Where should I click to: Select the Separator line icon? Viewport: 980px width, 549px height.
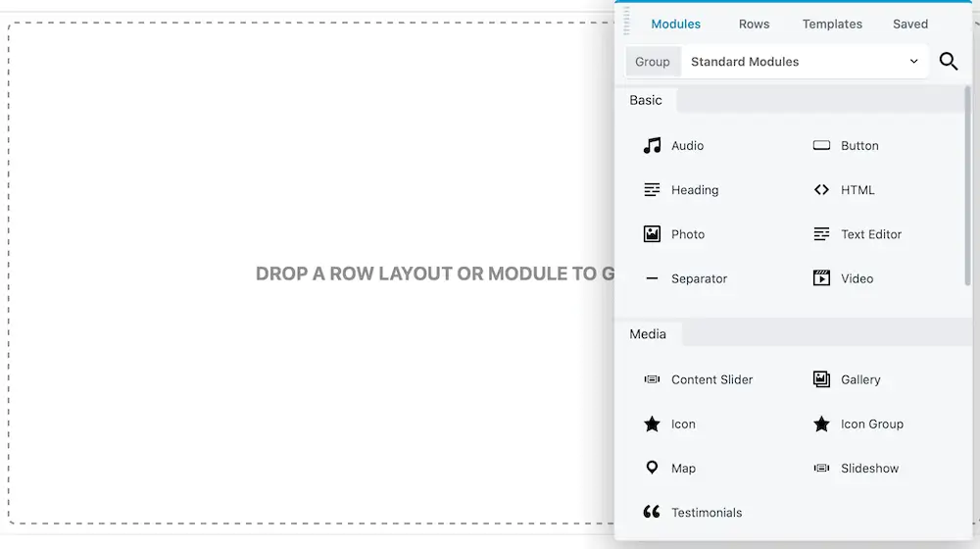(x=652, y=278)
